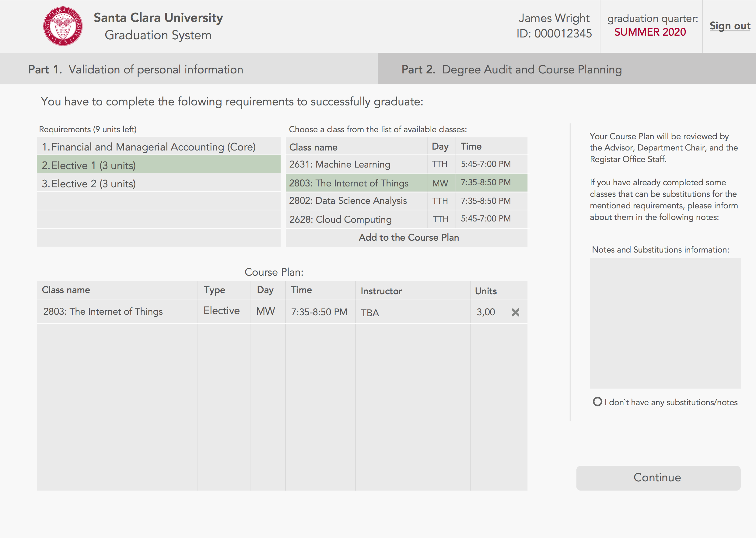Click the Continue button
Viewport: 756px width, 538px height.
tap(658, 477)
